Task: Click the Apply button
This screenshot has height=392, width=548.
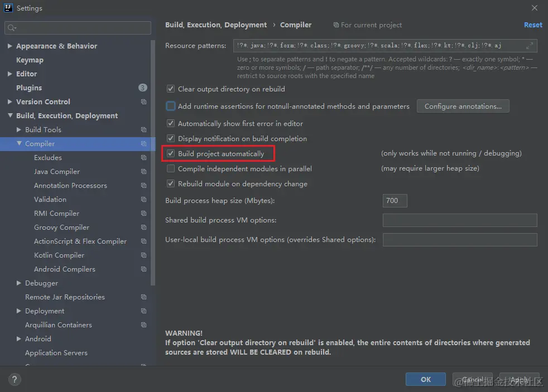Action: [x=520, y=379]
